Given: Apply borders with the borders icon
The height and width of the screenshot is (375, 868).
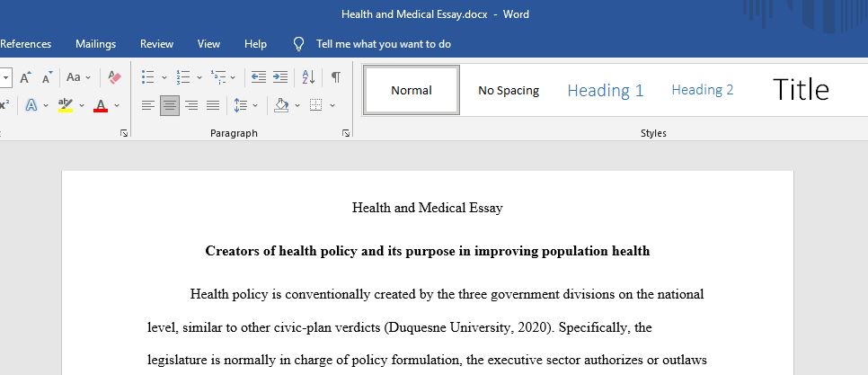Looking at the screenshot, I should [x=316, y=104].
